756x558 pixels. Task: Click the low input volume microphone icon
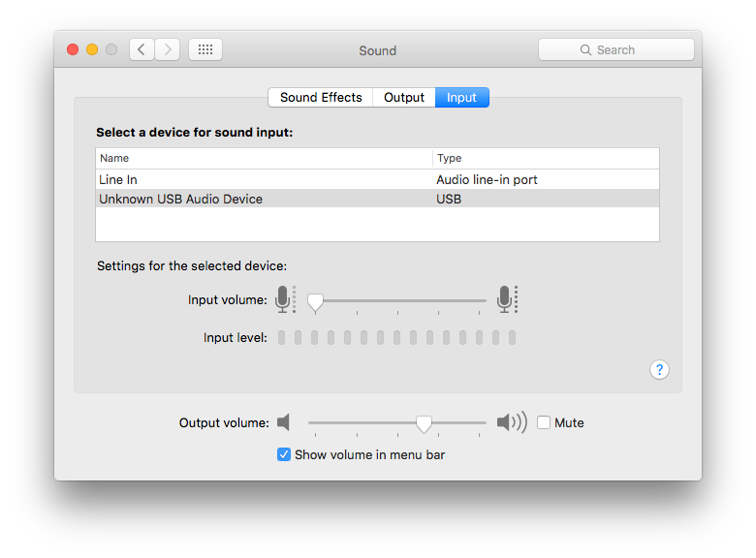pyautogui.click(x=283, y=299)
